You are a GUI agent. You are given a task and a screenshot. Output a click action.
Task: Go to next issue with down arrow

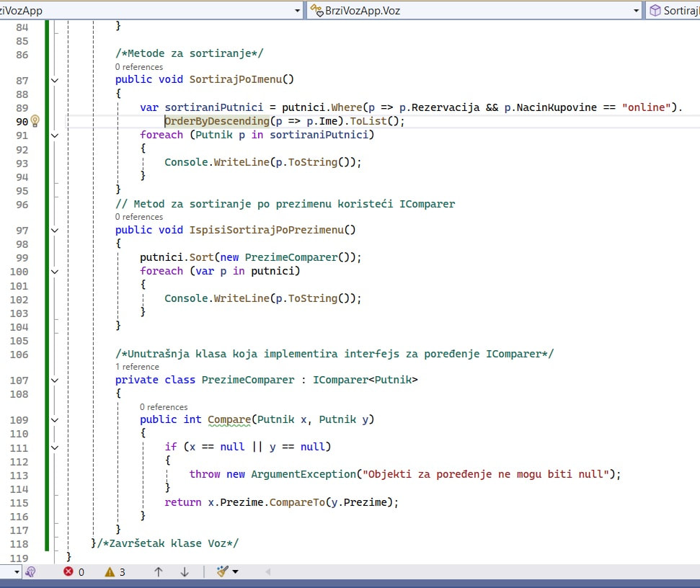185,571
